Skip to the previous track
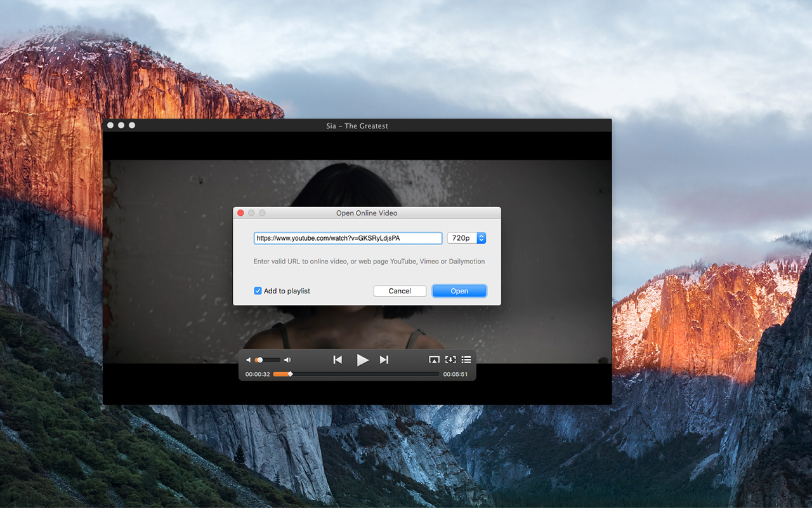Viewport: 812px width, 508px height. click(x=337, y=360)
